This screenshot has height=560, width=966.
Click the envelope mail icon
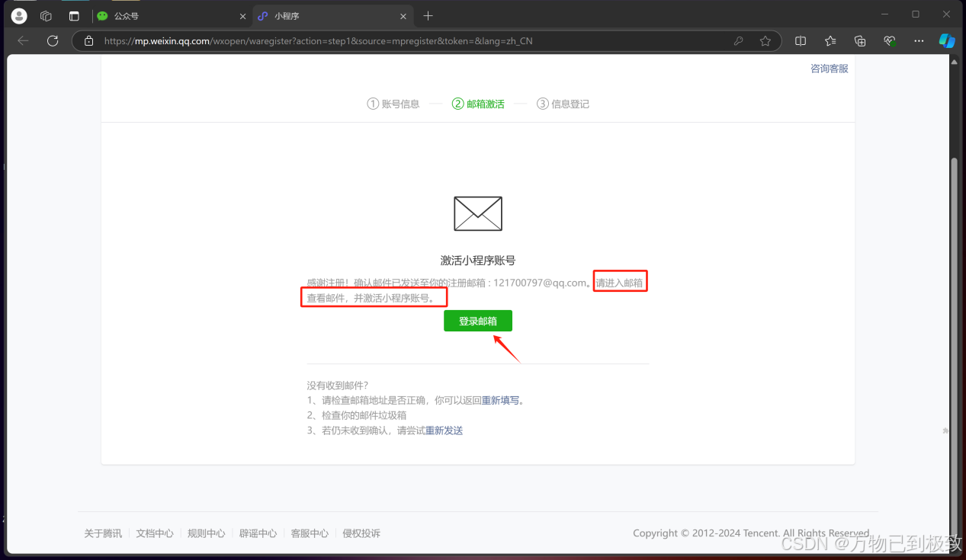[478, 213]
